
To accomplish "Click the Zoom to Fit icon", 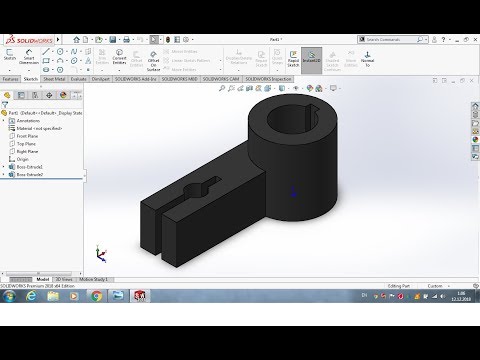I will tap(222, 88).
